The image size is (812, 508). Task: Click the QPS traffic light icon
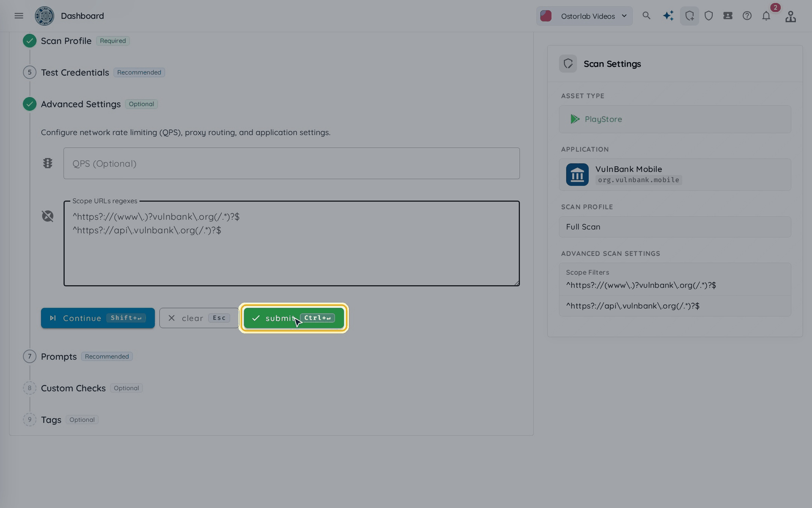pos(48,163)
